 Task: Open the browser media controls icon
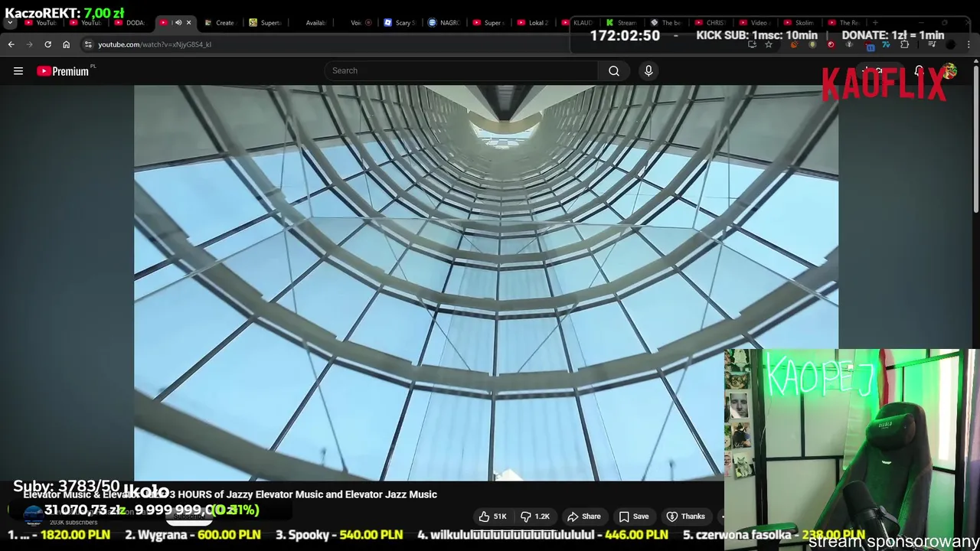point(932,44)
